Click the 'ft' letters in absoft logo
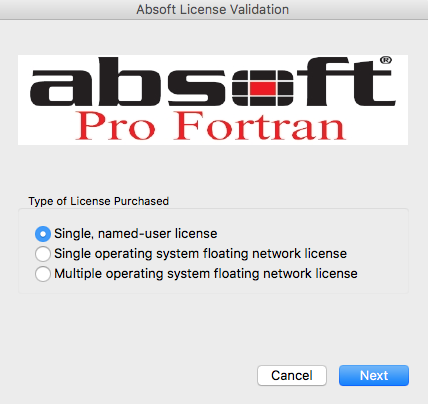The image size is (428, 404). tap(347, 82)
